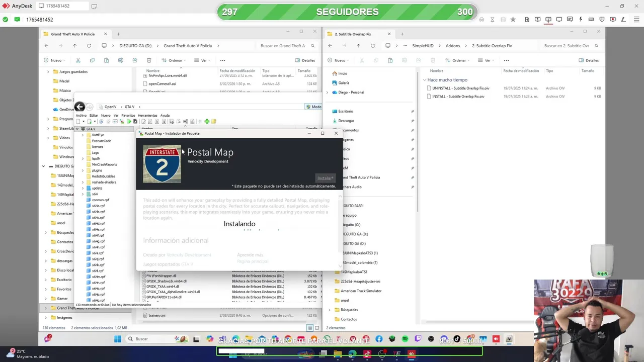Screen dimensions: 644x362
Task: Open Galería in right Explorer sidebar
Action: [344, 83]
